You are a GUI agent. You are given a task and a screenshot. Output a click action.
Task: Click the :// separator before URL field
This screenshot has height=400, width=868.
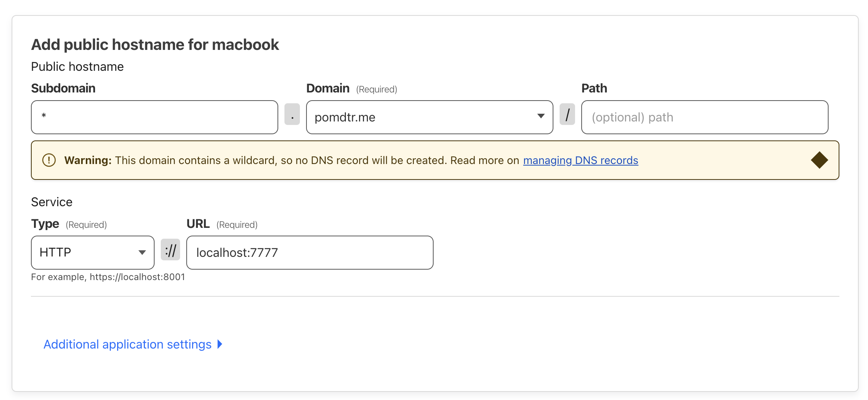(x=170, y=250)
